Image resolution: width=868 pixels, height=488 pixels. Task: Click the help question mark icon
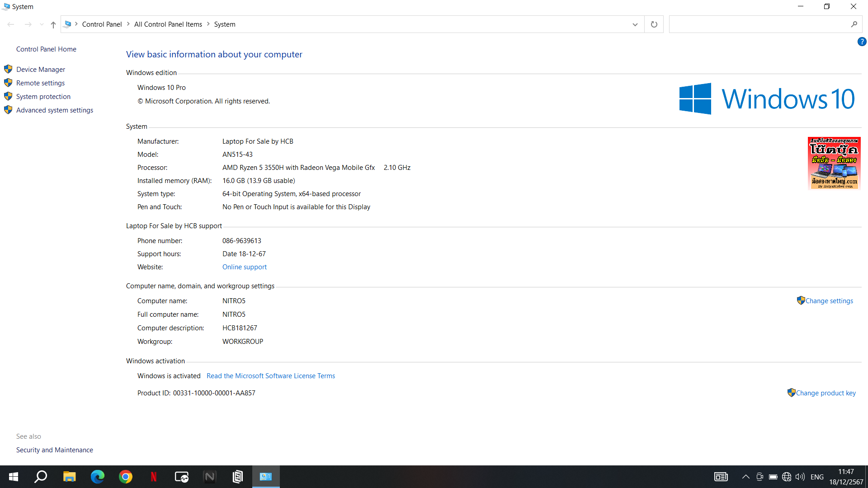[x=862, y=42]
